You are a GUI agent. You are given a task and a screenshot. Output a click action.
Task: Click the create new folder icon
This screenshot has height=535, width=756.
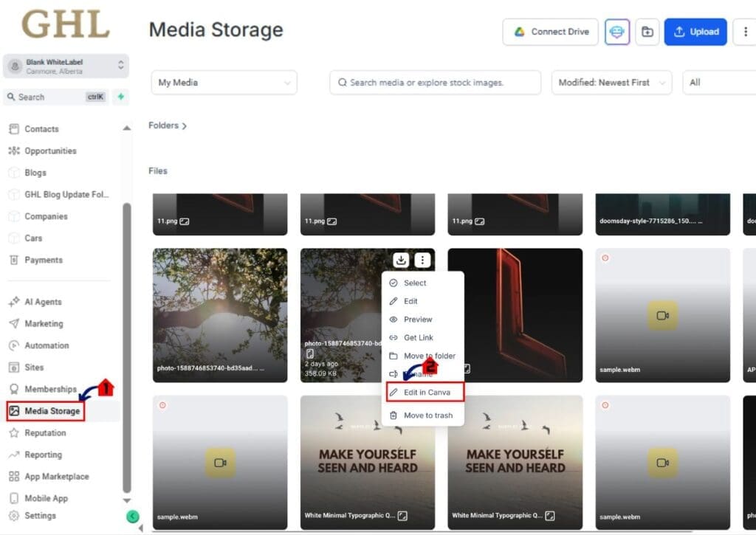pos(647,32)
